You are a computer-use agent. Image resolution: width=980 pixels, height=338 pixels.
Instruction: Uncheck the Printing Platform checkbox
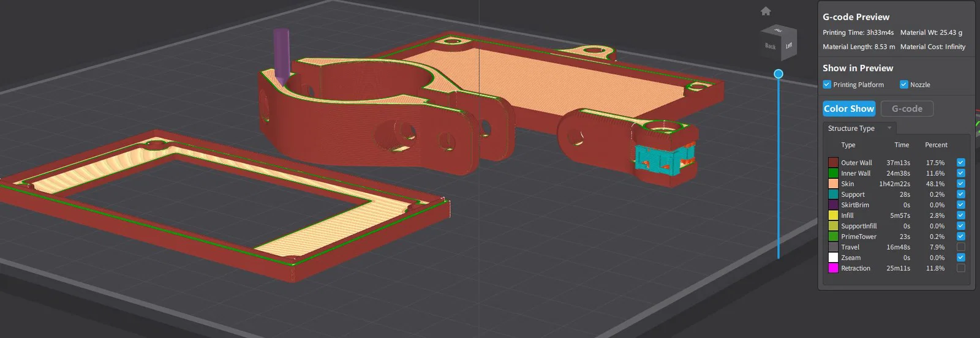[827, 85]
